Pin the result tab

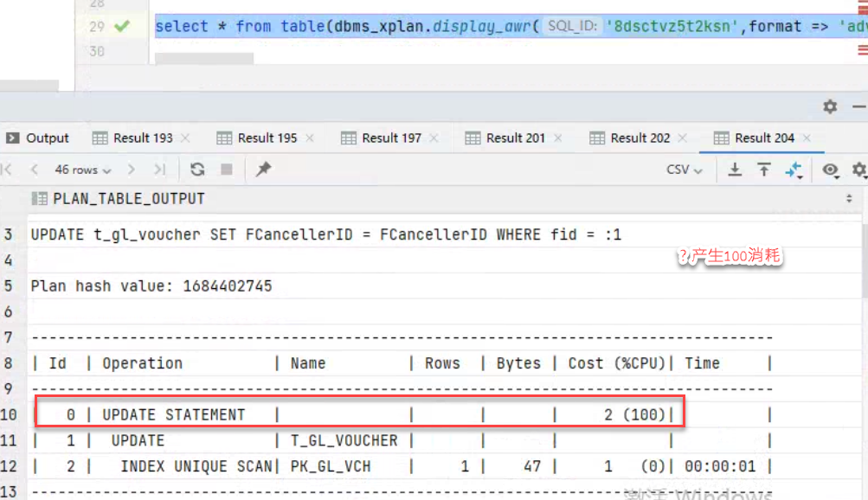[x=263, y=170]
